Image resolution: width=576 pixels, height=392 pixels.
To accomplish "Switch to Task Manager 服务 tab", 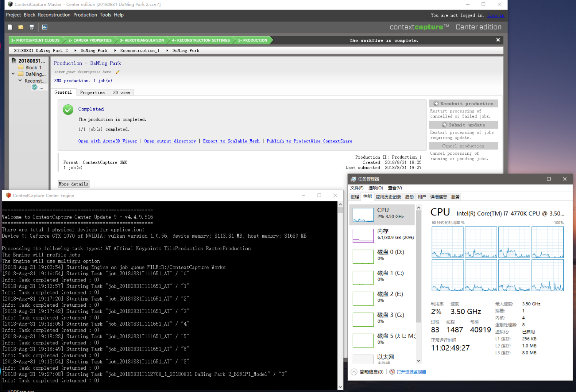I will click(x=455, y=197).
